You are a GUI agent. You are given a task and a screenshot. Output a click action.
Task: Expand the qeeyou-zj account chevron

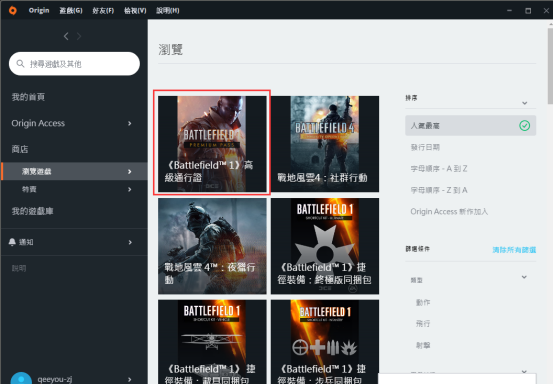130,379
